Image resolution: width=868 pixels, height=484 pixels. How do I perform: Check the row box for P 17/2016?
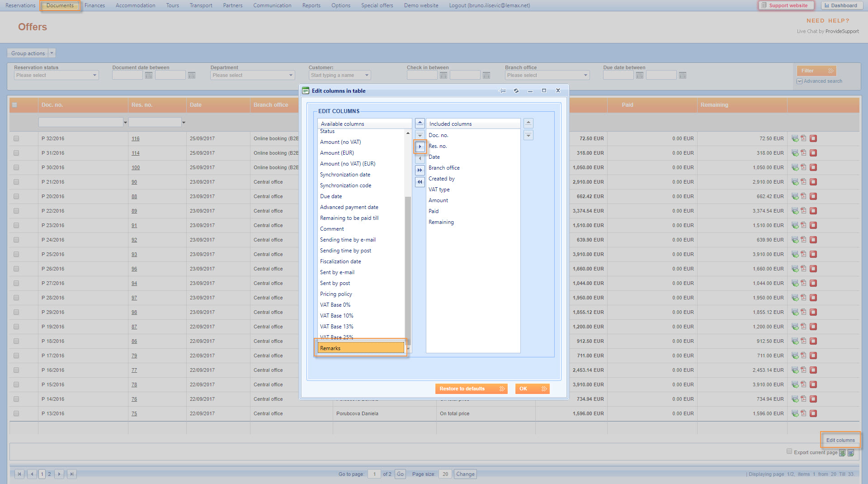point(16,356)
